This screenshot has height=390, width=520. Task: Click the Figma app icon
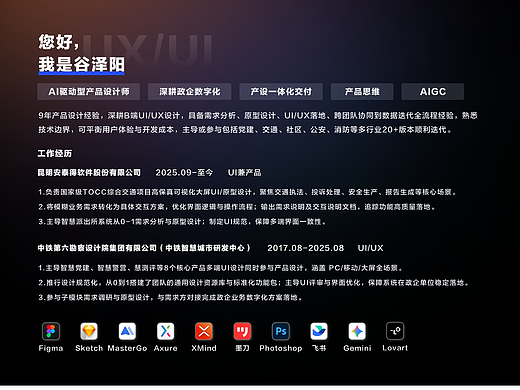point(51,331)
